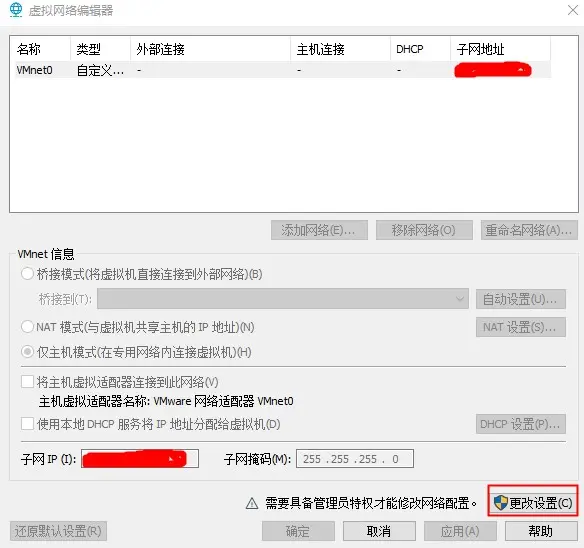This screenshot has width=584, height=548.
Task: Open DHCP 设置(P)... button
Action: coord(521,424)
